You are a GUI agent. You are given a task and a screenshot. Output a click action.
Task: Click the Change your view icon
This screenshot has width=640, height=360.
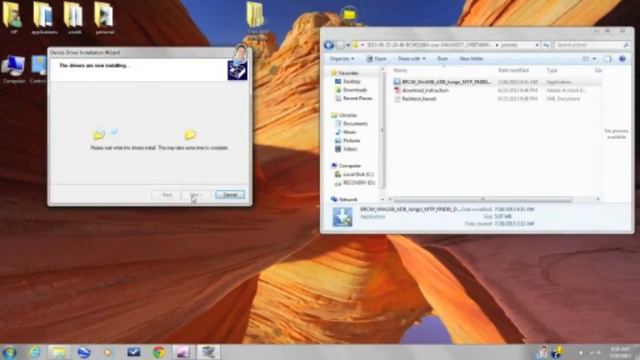point(585,59)
